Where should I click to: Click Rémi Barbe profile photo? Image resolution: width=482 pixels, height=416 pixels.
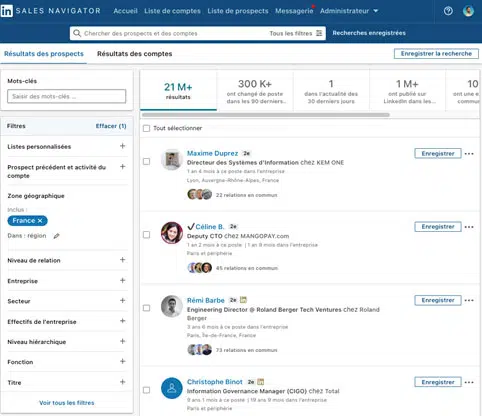(x=172, y=306)
